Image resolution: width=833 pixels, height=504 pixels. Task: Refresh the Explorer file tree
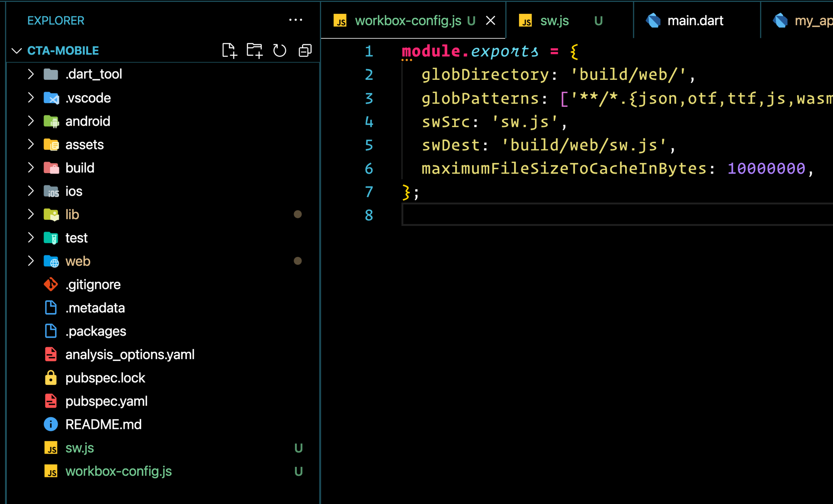coord(279,50)
